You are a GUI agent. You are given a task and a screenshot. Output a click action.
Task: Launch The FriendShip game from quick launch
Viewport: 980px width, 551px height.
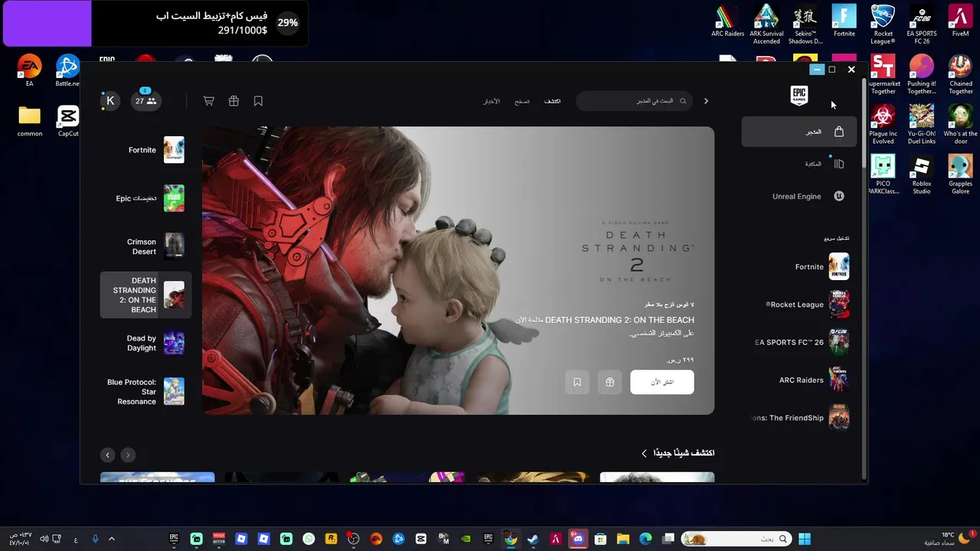click(801, 418)
